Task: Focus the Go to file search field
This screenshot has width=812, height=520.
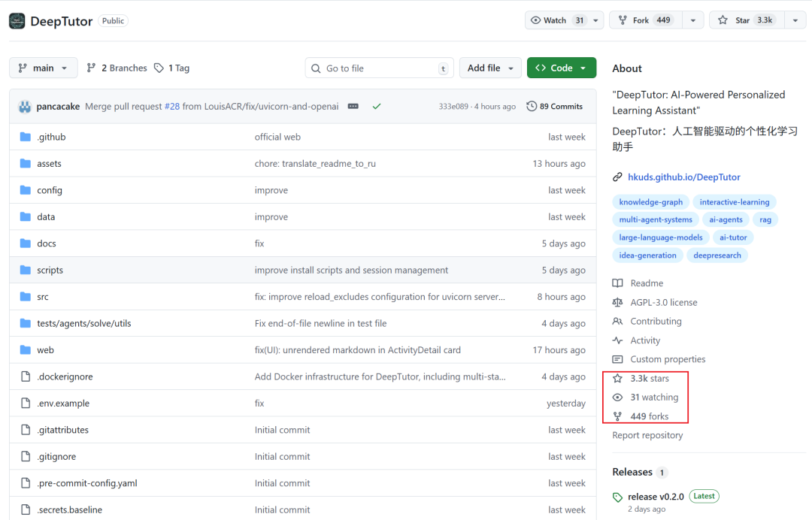Action: point(380,68)
